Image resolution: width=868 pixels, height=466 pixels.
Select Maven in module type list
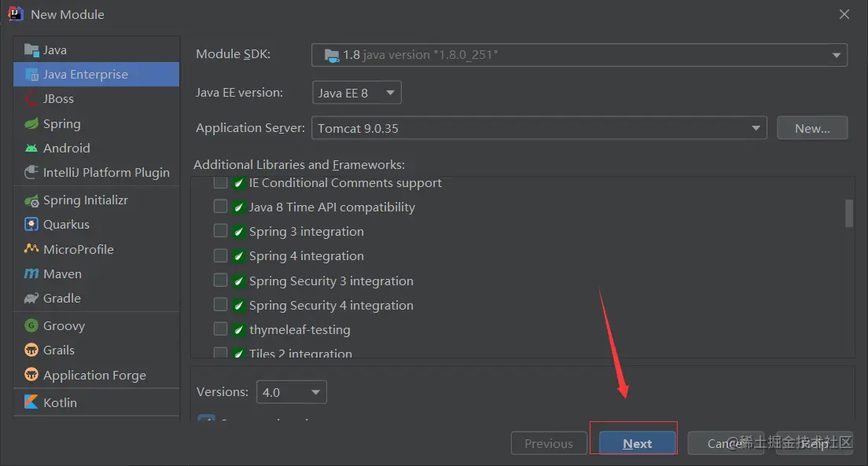pyautogui.click(x=97, y=273)
